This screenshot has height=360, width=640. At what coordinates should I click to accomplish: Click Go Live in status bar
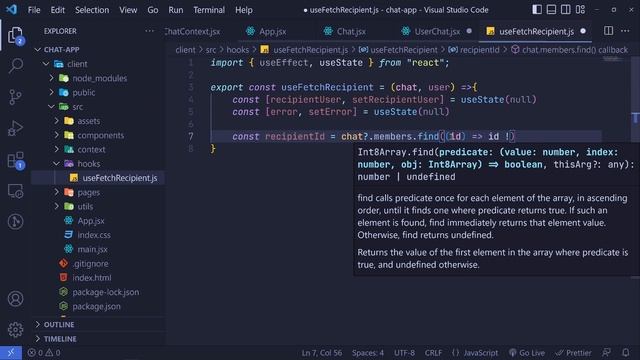[x=527, y=353]
